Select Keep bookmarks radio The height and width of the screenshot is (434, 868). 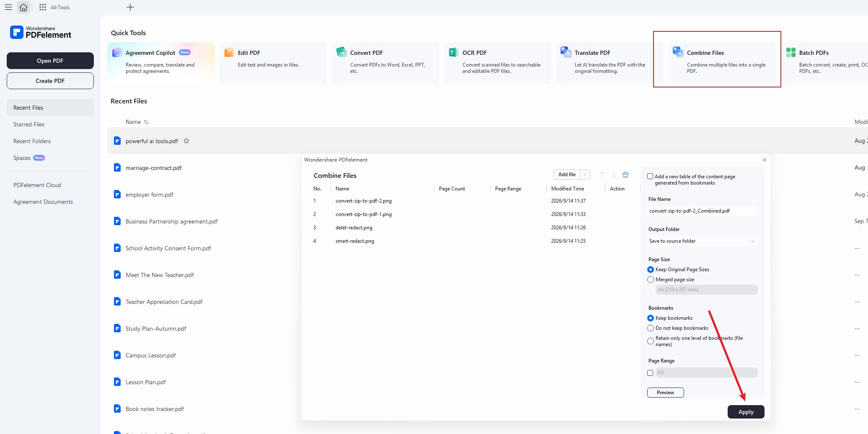pyautogui.click(x=651, y=318)
